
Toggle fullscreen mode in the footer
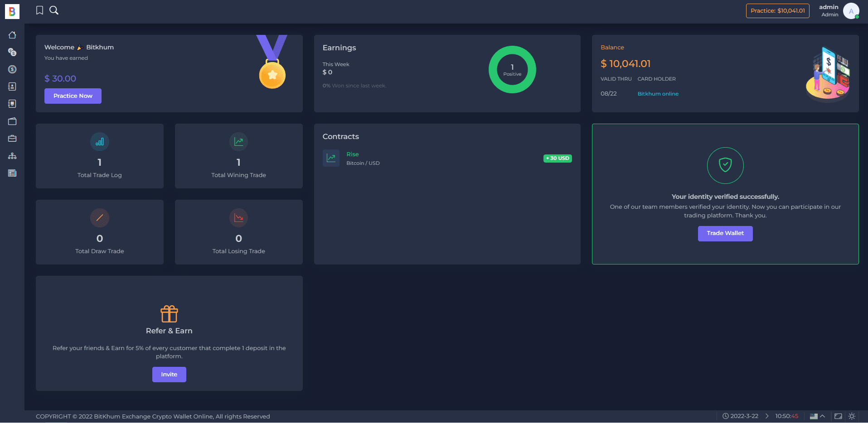(x=838, y=416)
